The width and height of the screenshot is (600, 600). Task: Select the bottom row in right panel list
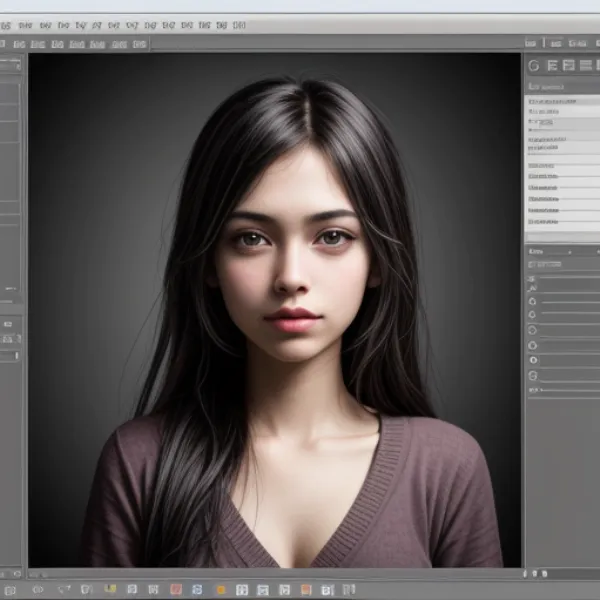564,222
